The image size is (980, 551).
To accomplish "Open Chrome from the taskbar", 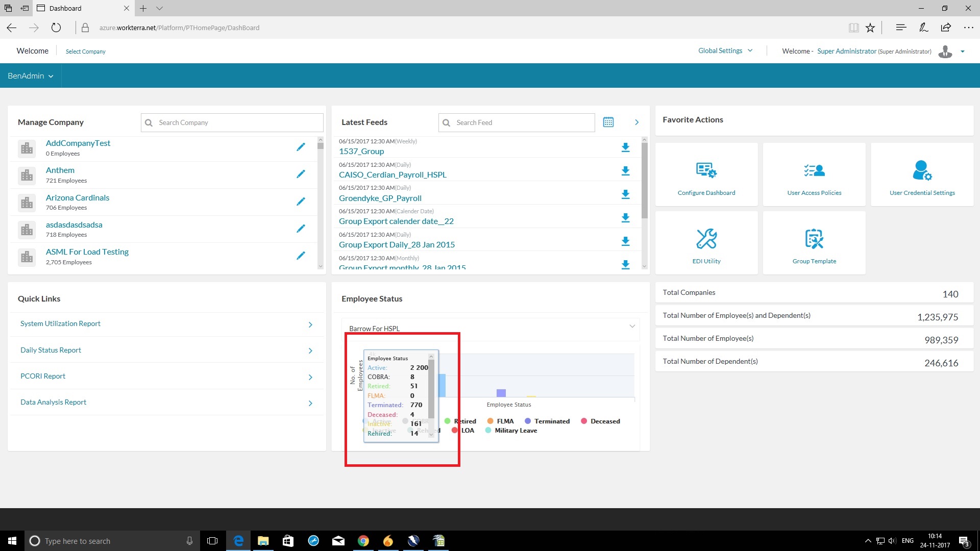I will [x=363, y=541].
